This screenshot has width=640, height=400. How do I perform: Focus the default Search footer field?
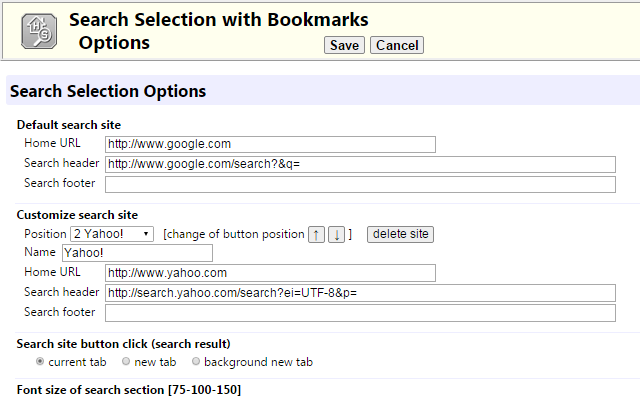[x=360, y=184]
